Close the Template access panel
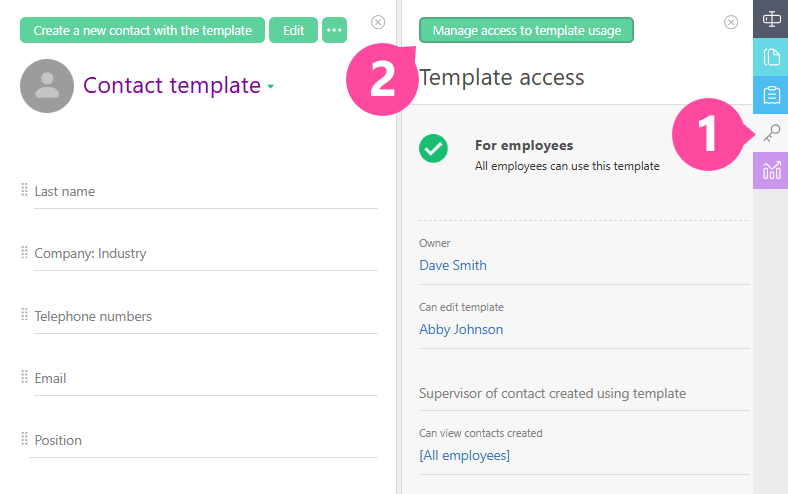The width and height of the screenshot is (788, 494). coord(731,22)
